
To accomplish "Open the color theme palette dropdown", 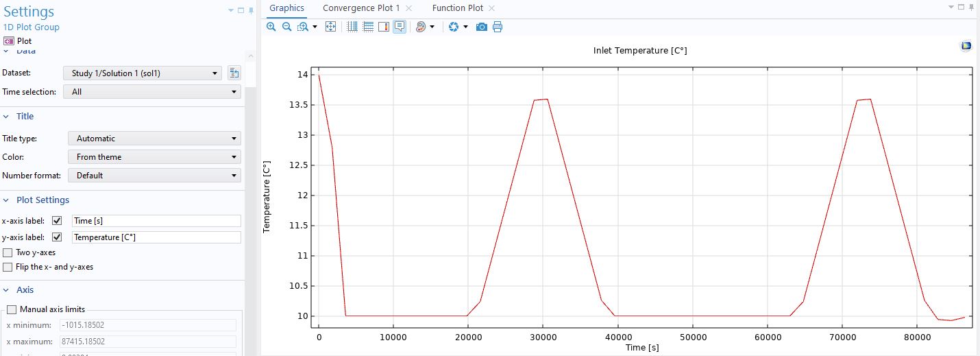I will (x=432, y=27).
